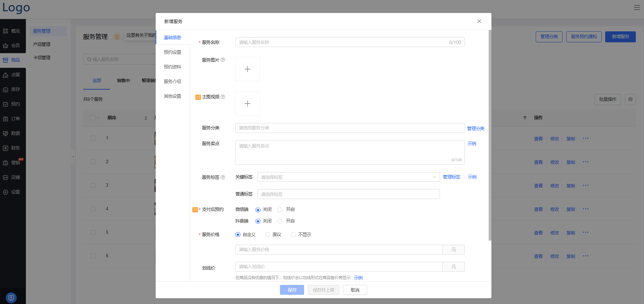644x304 pixels.
Task: Open the 营销 sidebar icon
Action: point(6,163)
